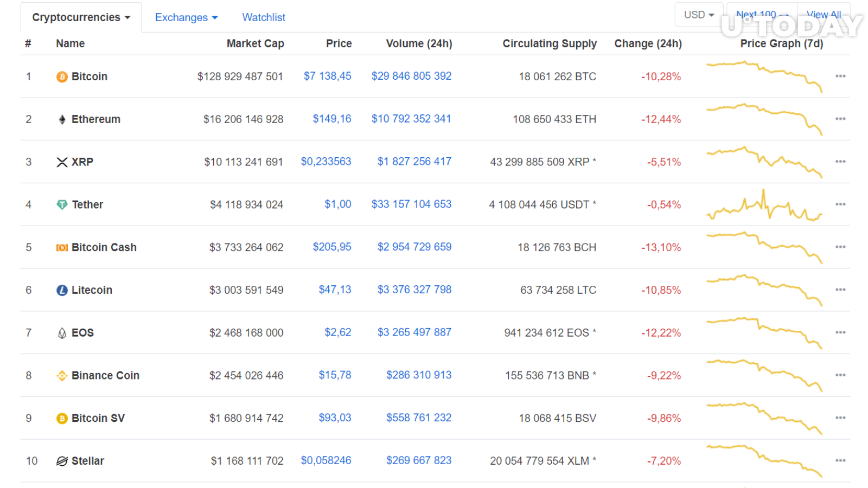Click XRP price $0,233563

click(326, 161)
